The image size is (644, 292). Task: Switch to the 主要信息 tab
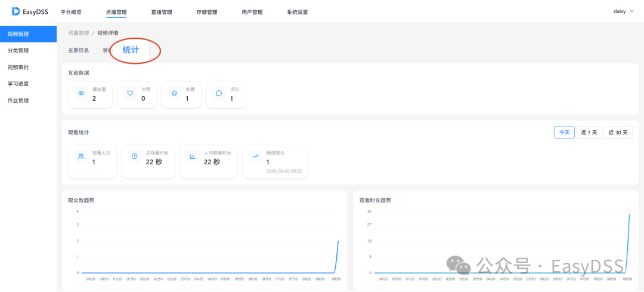coord(79,50)
